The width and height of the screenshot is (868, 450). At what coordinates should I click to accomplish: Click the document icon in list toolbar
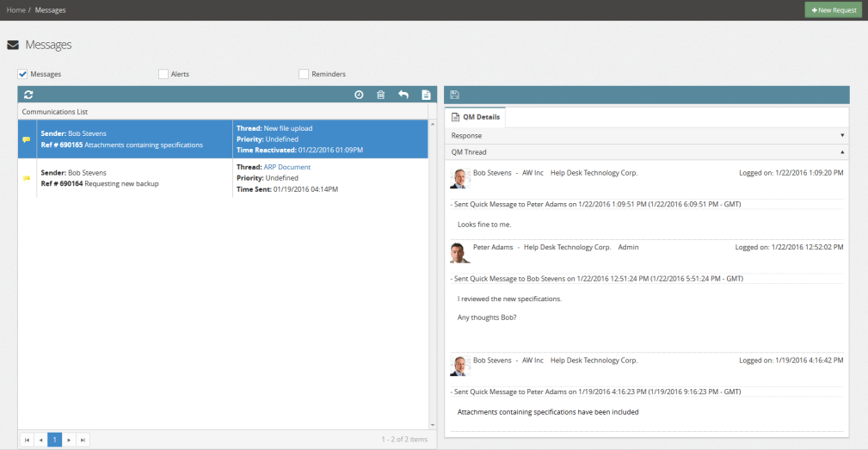pyautogui.click(x=426, y=95)
